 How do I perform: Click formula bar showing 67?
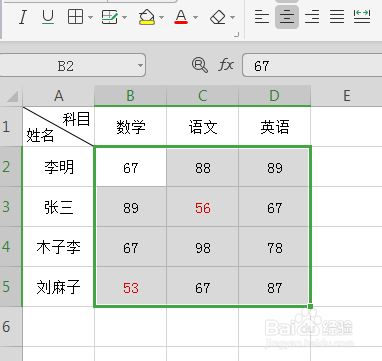pos(312,65)
